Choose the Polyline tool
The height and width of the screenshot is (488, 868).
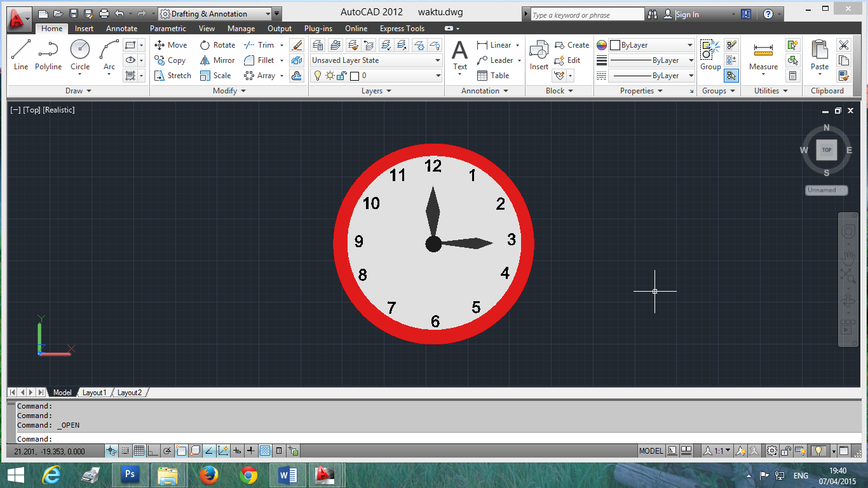(x=48, y=55)
